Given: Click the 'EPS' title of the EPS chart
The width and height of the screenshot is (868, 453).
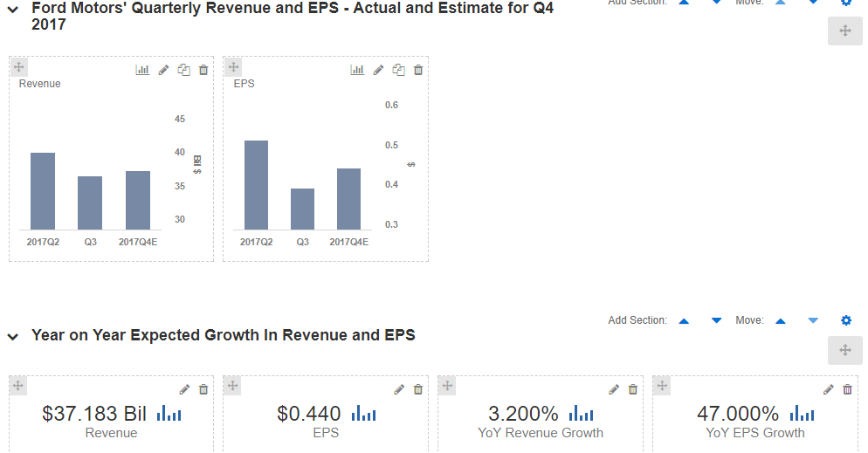Looking at the screenshot, I should (245, 84).
